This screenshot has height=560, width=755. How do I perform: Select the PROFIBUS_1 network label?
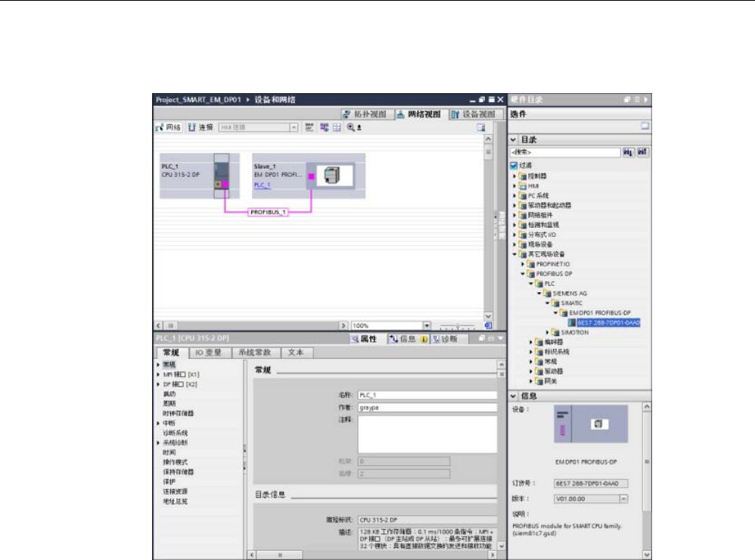(269, 213)
